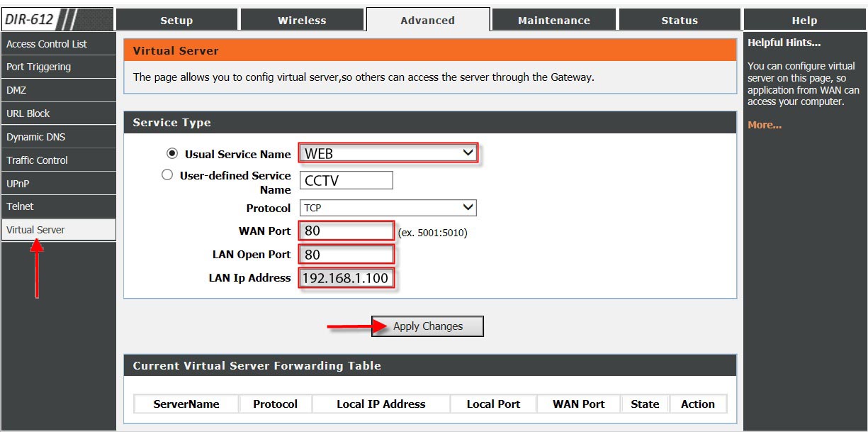Select the Usual Service Name radio button
Screen dimensions: 868x432
point(171,153)
